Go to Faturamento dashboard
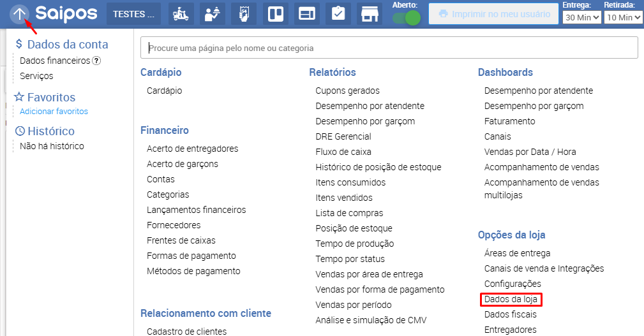Image resolution: width=644 pixels, height=336 pixels. [x=509, y=121]
